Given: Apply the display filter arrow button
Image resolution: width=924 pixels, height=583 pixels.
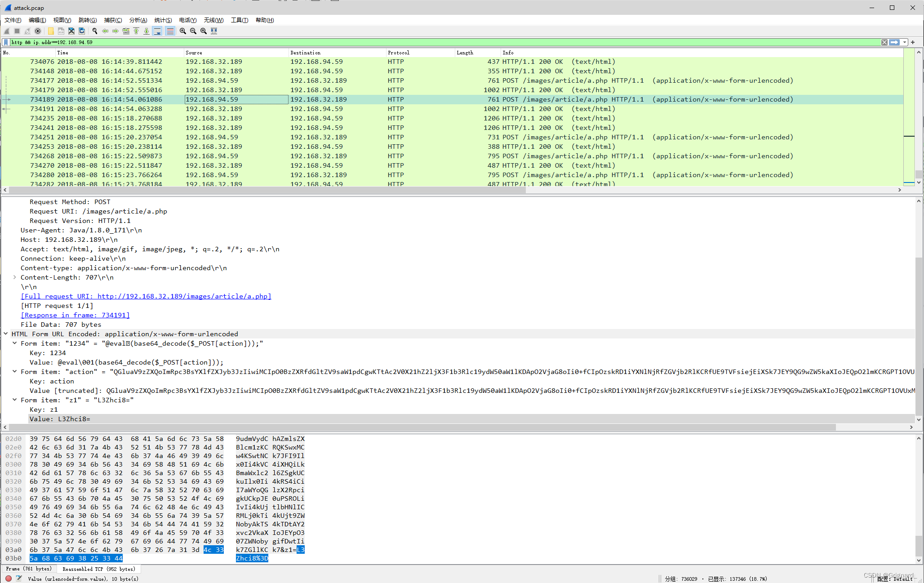Looking at the screenshot, I should [894, 42].
